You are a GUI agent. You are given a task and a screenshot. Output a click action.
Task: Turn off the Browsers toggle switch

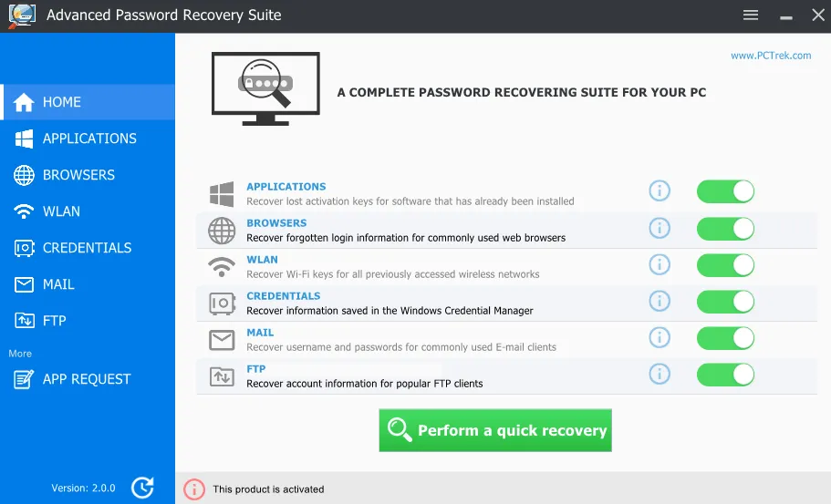(725, 228)
